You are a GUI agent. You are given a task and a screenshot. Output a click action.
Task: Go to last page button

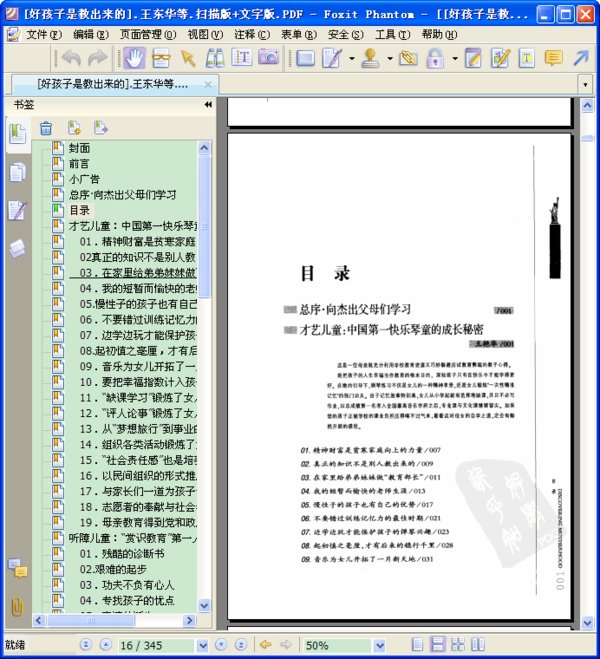pos(241,644)
